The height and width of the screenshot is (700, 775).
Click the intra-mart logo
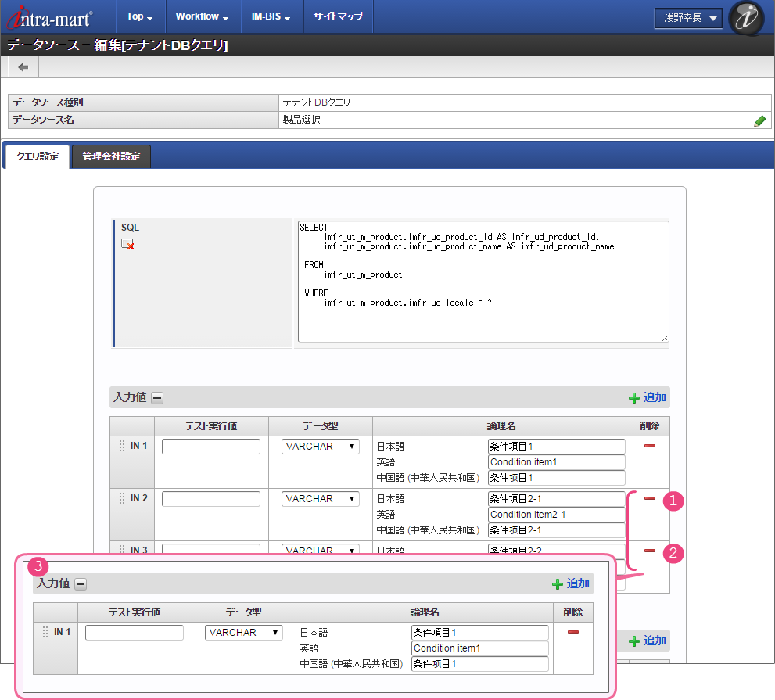coord(49,18)
